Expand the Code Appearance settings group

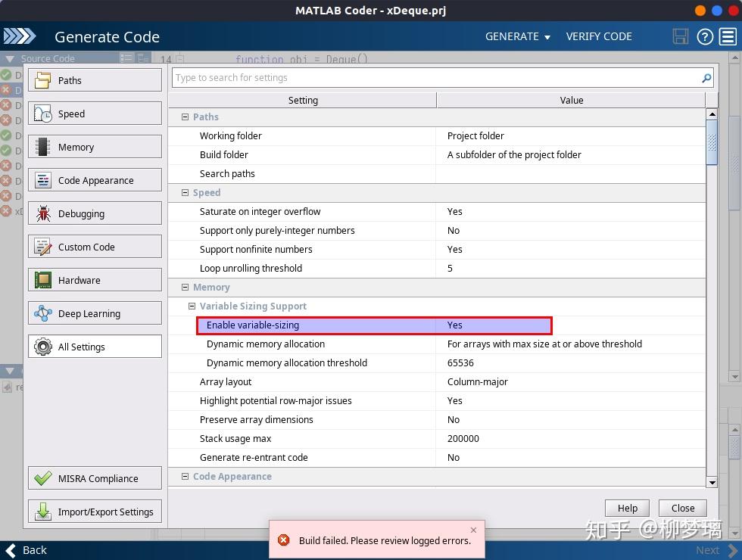point(185,477)
